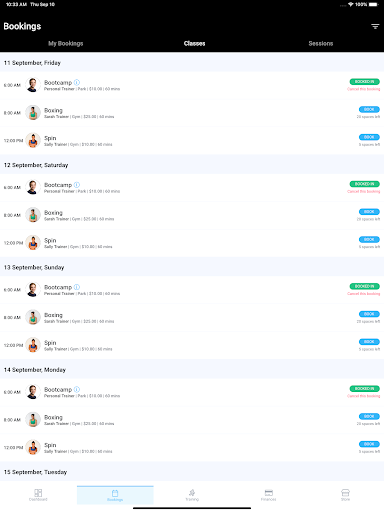Book the Spin class on 12 September
The height and width of the screenshot is (512, 384).
point(369,239)
